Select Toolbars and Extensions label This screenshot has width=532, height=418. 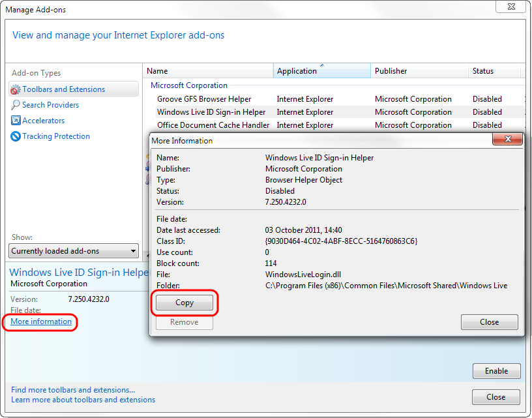(64, 89)
